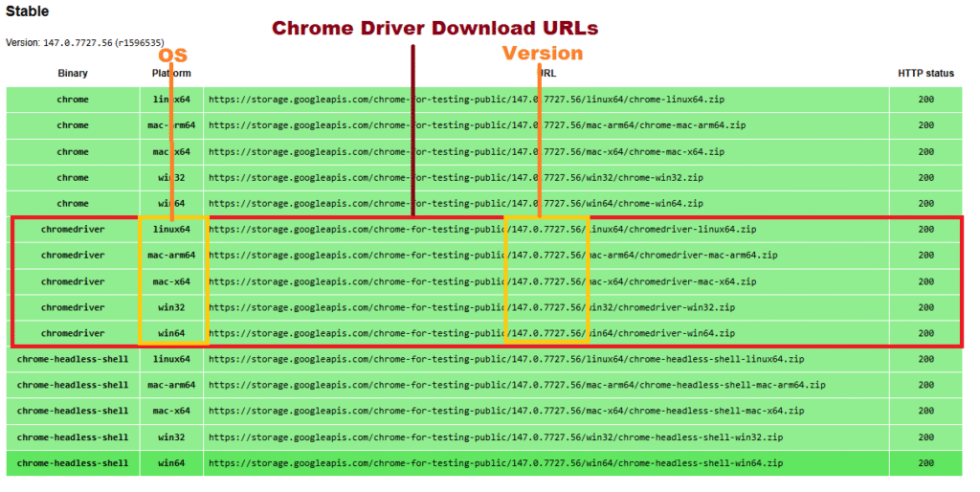
Task: Click the chrome binary cell for mac-arm64
Action: point(73,125)
